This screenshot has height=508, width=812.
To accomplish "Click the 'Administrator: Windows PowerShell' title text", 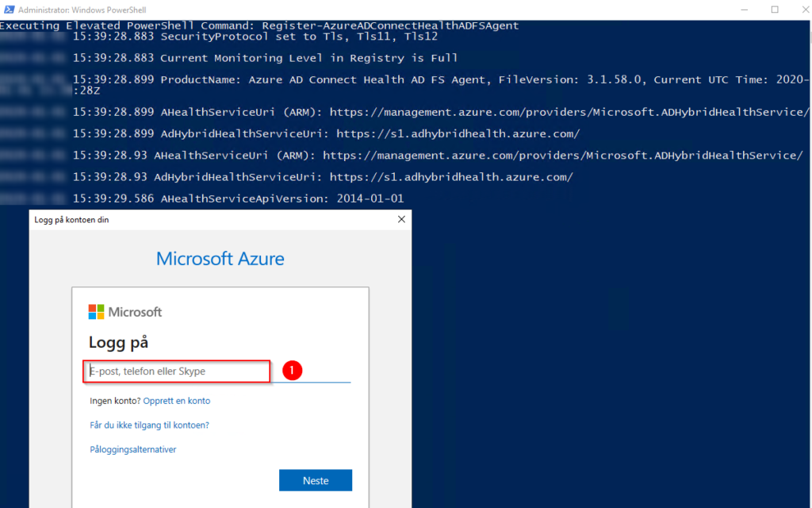I will [x=82, y=10].
